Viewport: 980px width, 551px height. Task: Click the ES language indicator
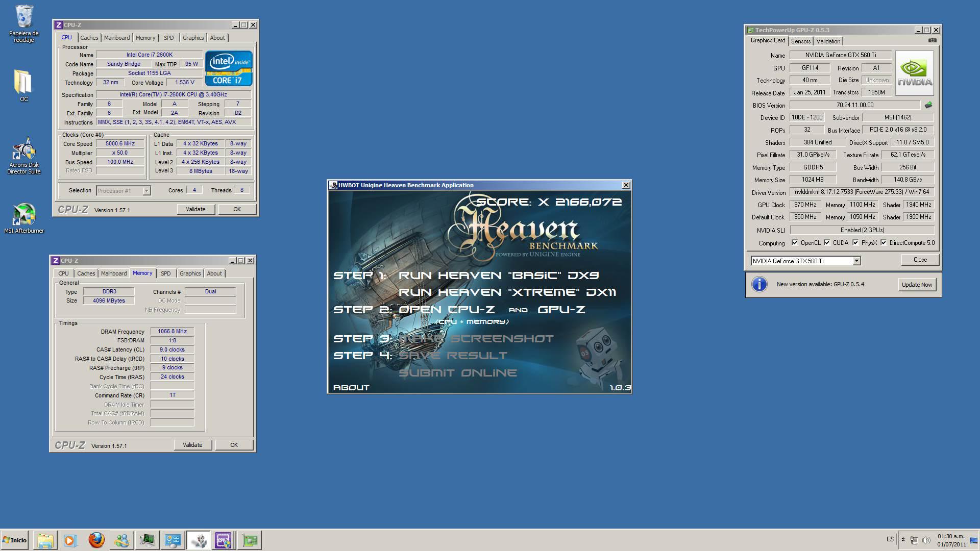[890, 539]
